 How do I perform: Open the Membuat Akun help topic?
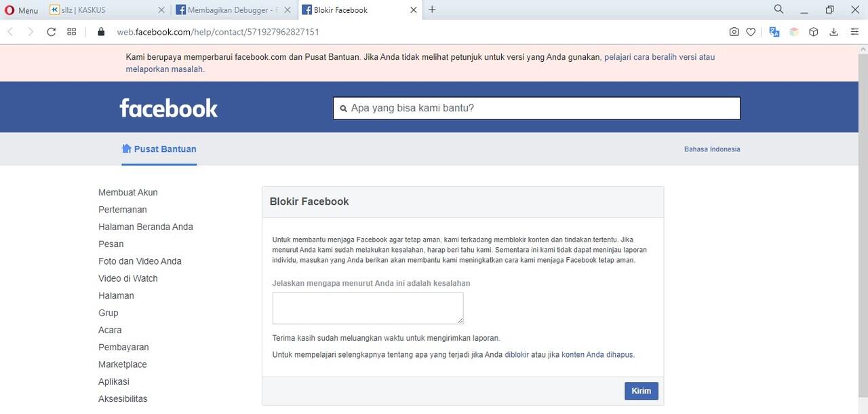(128, 193)
